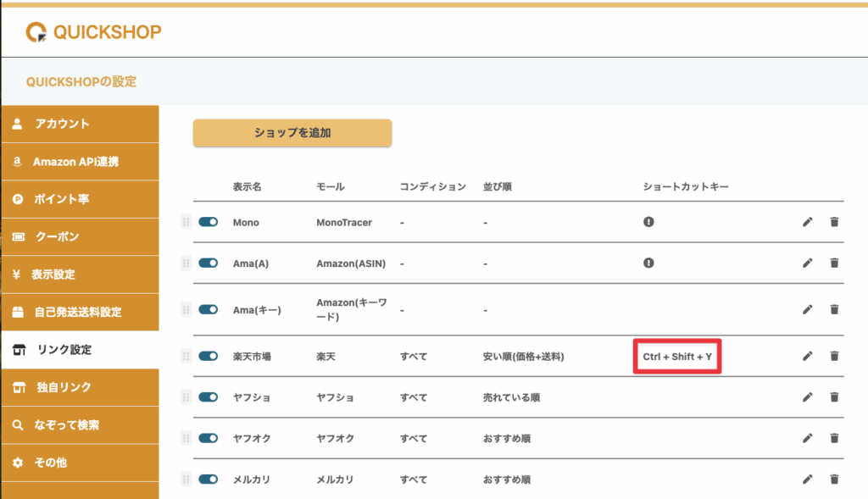Go to Amazon API連携 in sidebar

79,162
